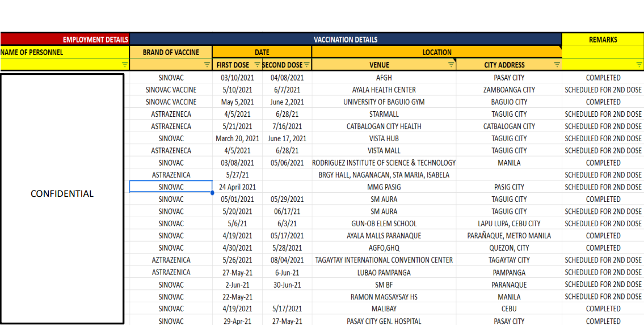Select the CATBALOGAN CITY HEALTH cell

[x=384, y=126]
